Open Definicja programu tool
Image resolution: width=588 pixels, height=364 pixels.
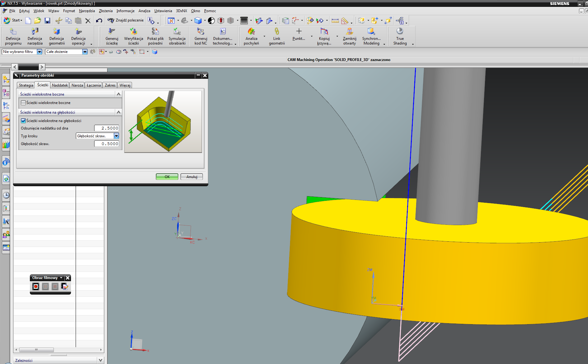[x=13, y=36]
